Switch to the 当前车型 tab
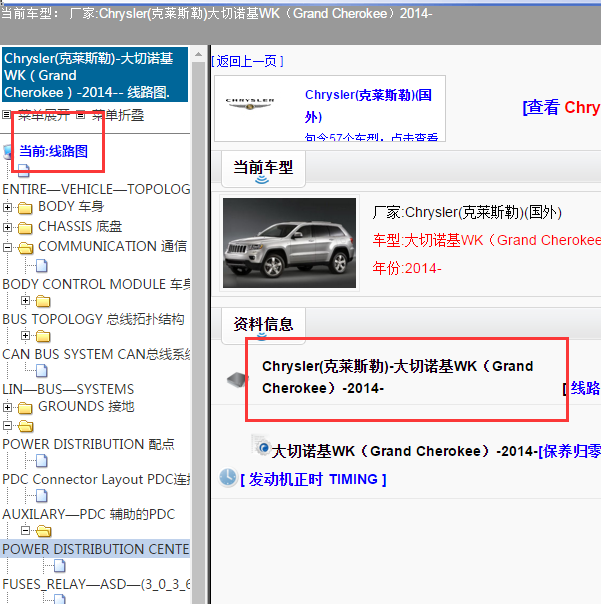This screenshot has width=601, height=604. (x=264, y=169)
